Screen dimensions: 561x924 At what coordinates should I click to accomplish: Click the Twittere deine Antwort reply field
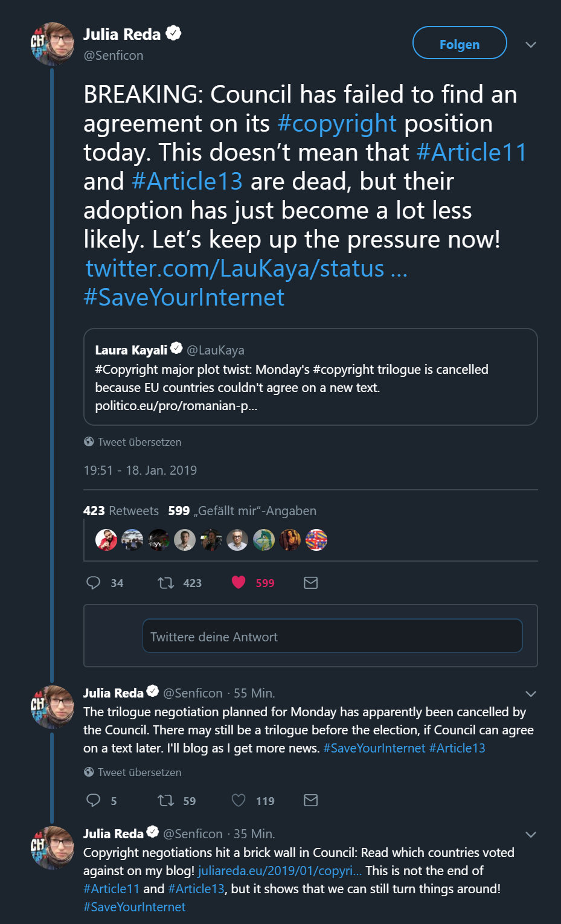[x=332, y=636]
